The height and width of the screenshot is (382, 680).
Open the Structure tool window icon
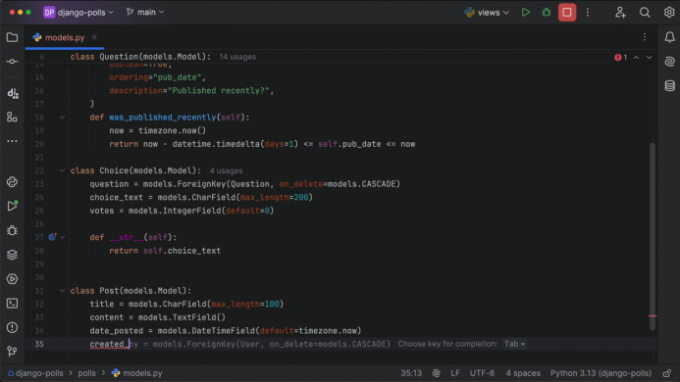click(12, 117)
